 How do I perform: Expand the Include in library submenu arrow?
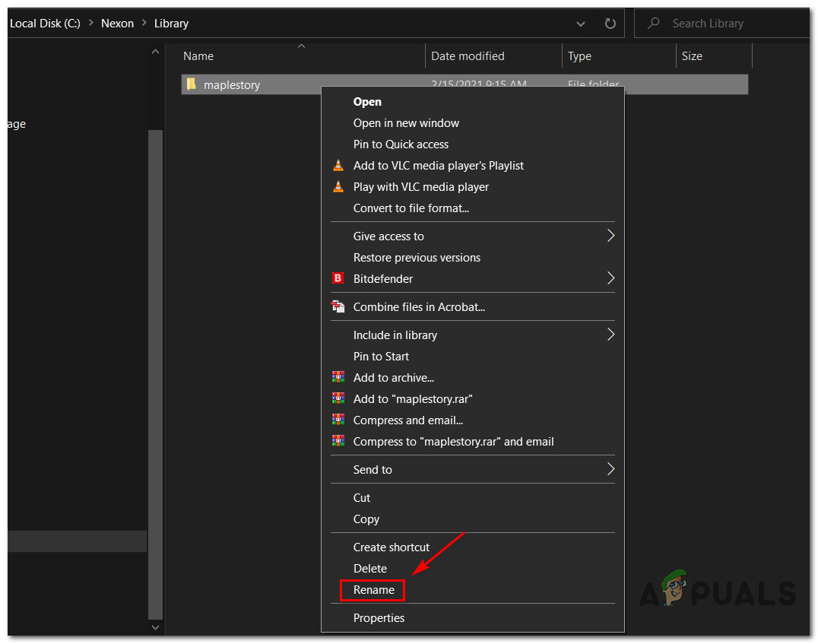pos(610,335)
